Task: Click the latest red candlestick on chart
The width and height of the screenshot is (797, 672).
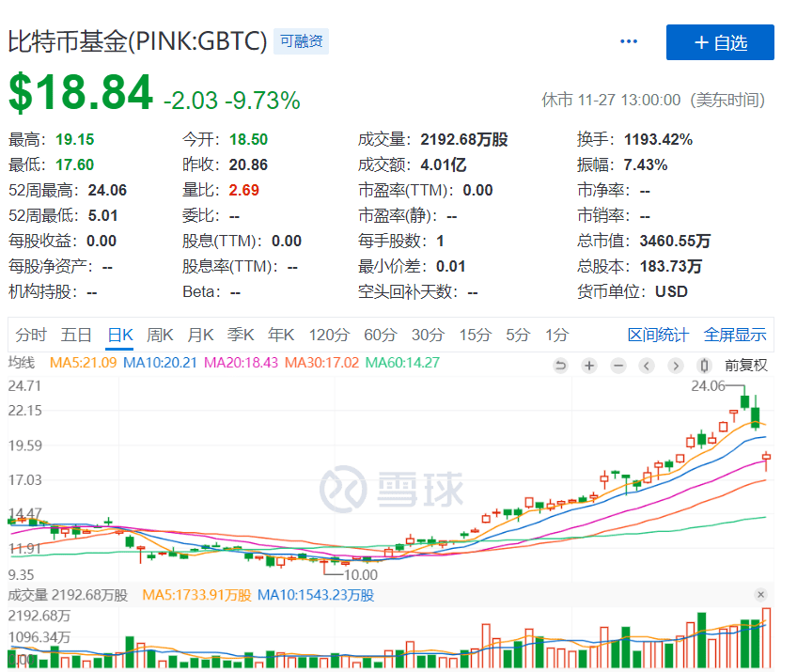Action: pos(766,459)
